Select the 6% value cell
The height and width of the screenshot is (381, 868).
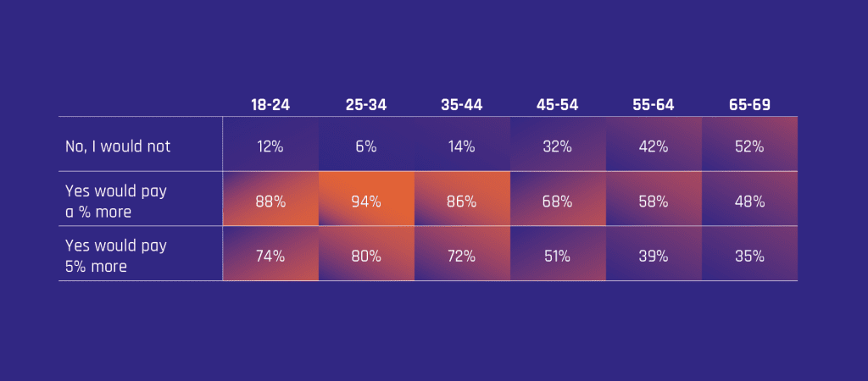click(366, 146)
